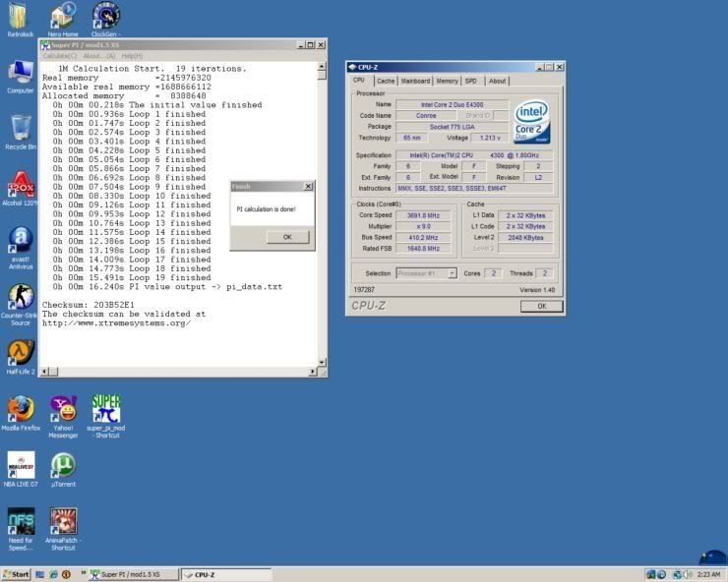Image resolution: width=728 pixels, height=582 pixels.
Task: Open the Help menu in Super PI
Action: 132,56
